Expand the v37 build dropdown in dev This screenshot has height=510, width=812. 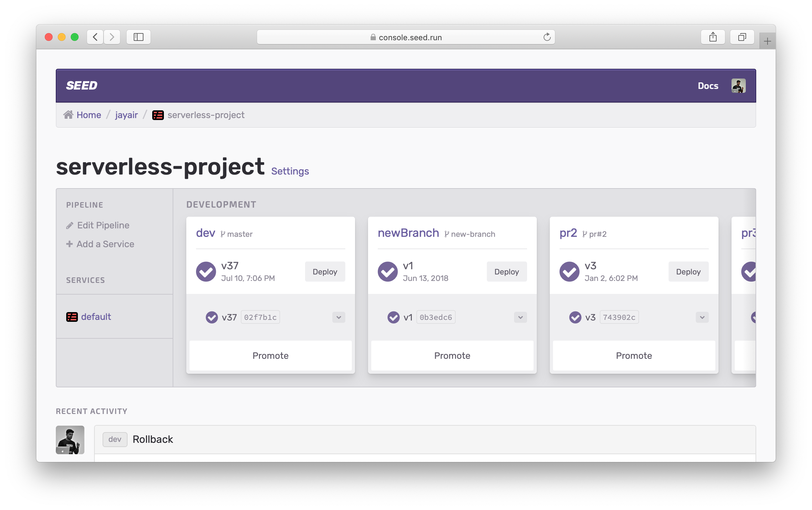click(x=338, y=317)
